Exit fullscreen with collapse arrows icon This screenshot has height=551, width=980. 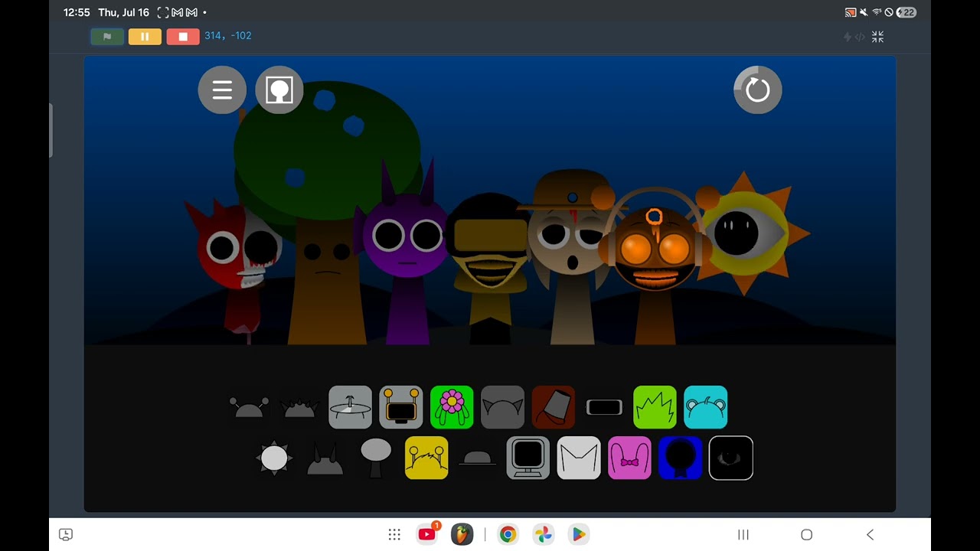(877, 37)
